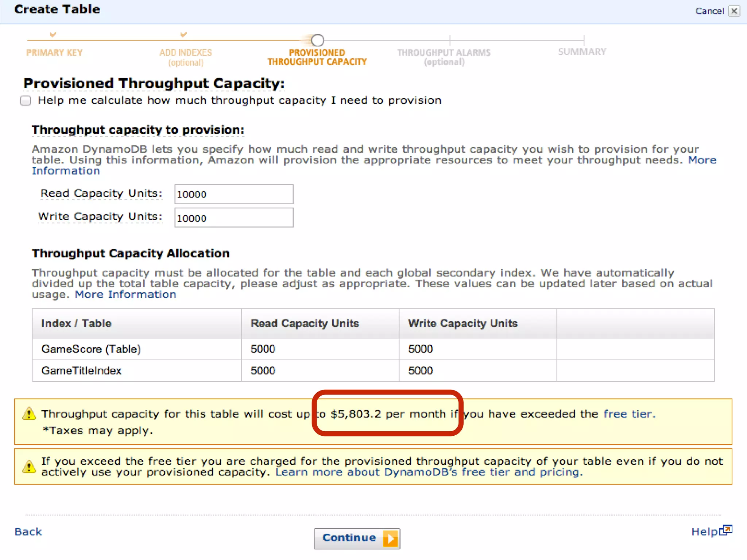Click the Back link
Screen dimensions: 747x560
28,532
